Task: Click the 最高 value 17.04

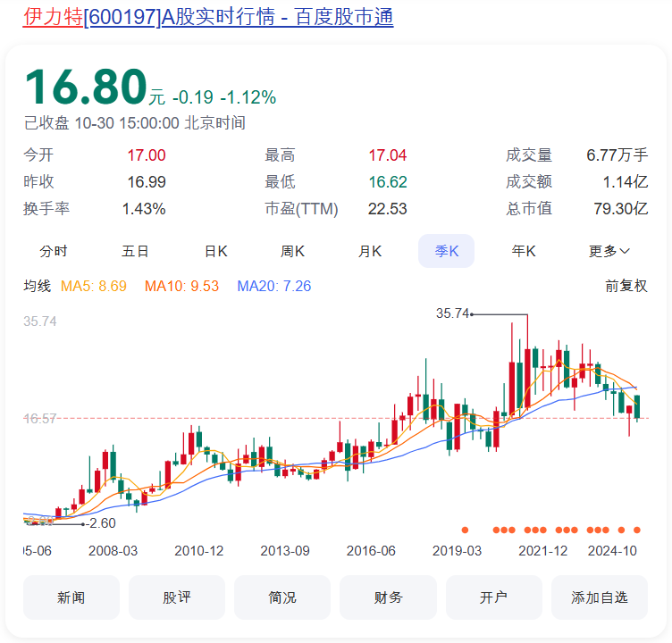Action: [388, 155]
